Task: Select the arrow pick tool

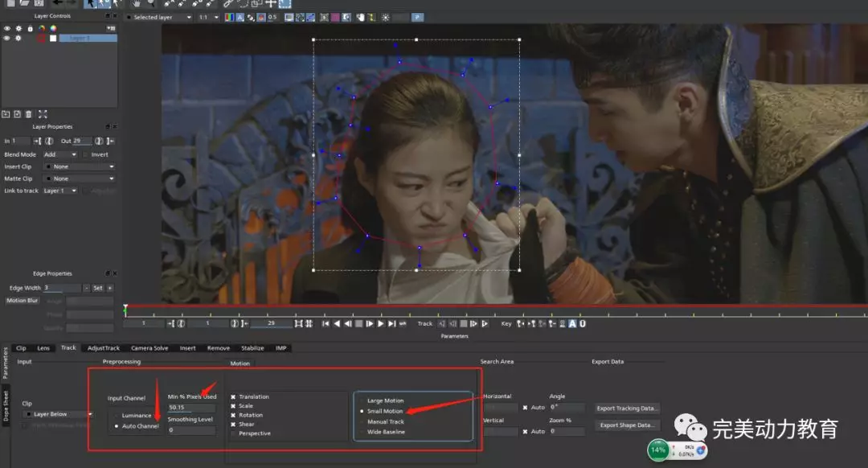Action: 90,3
